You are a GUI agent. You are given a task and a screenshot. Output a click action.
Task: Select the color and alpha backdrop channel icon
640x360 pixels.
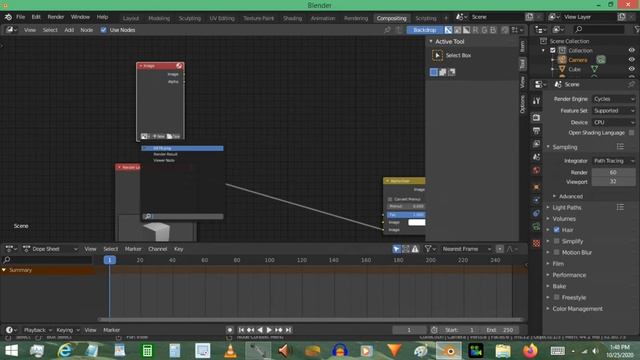coord(448,30)
